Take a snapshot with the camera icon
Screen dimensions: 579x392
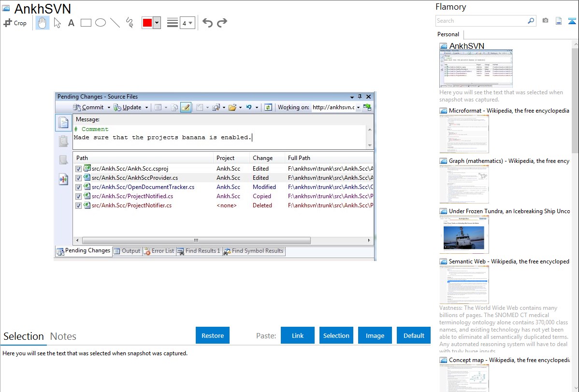(x=545, y=21)
